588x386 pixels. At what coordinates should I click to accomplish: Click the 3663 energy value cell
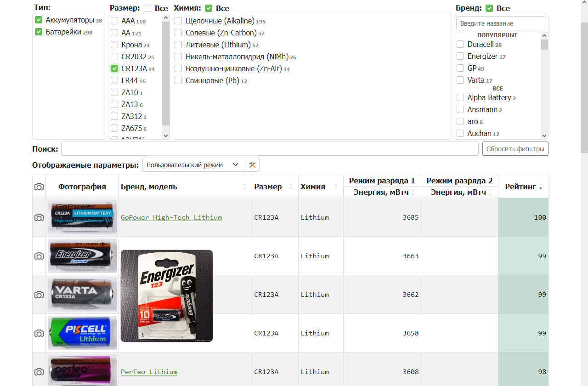click(x=382, y=256)
